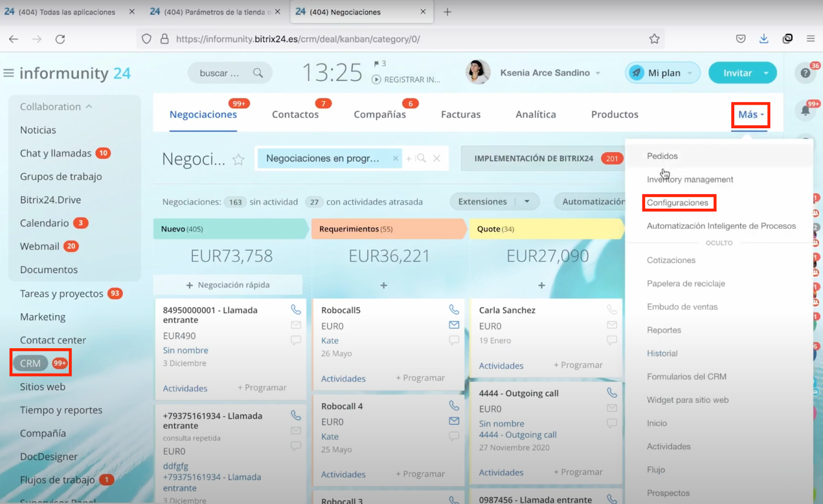This screenshot has width=823, height=504.
Task: Click the browser URL address bar
Action: (x=401, y=39)
